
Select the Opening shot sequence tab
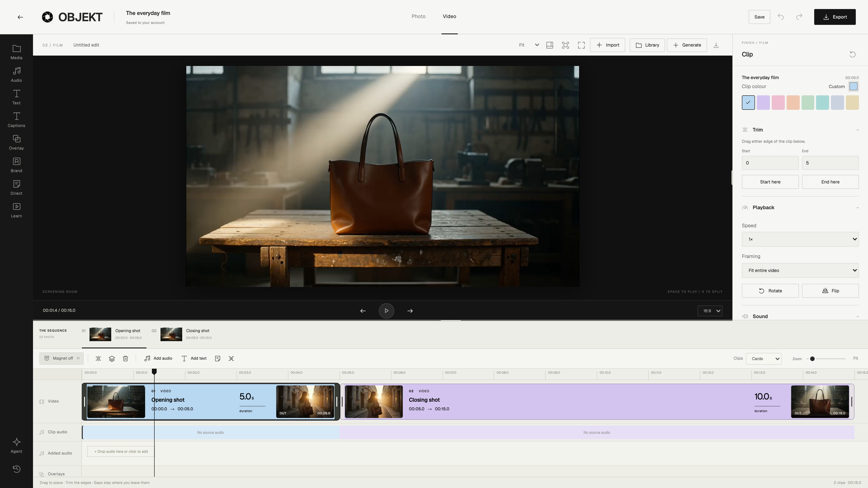click(114, 334)
